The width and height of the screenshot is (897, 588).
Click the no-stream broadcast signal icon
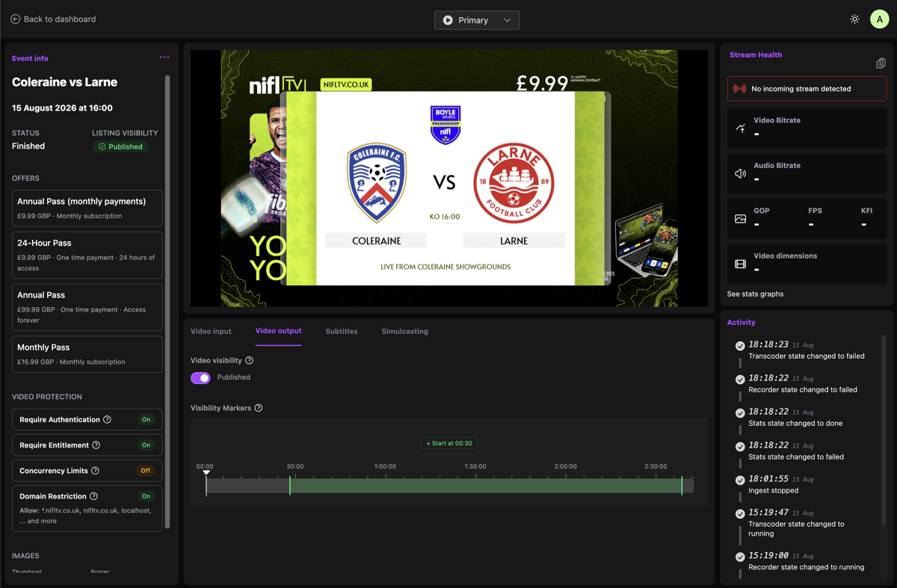739,89
